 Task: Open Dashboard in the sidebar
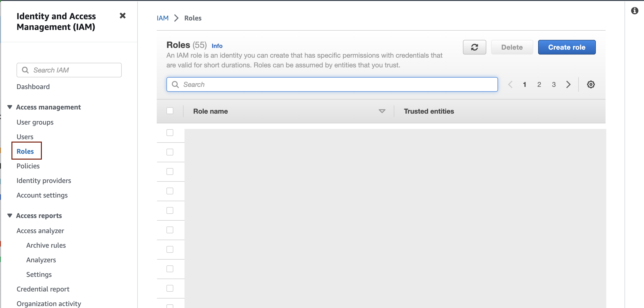[x=33, y=87]
